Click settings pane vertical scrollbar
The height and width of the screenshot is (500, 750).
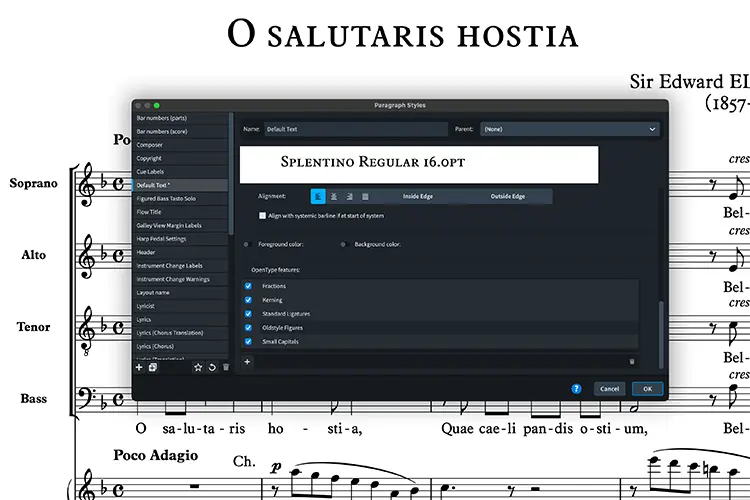tap(662, 334)
